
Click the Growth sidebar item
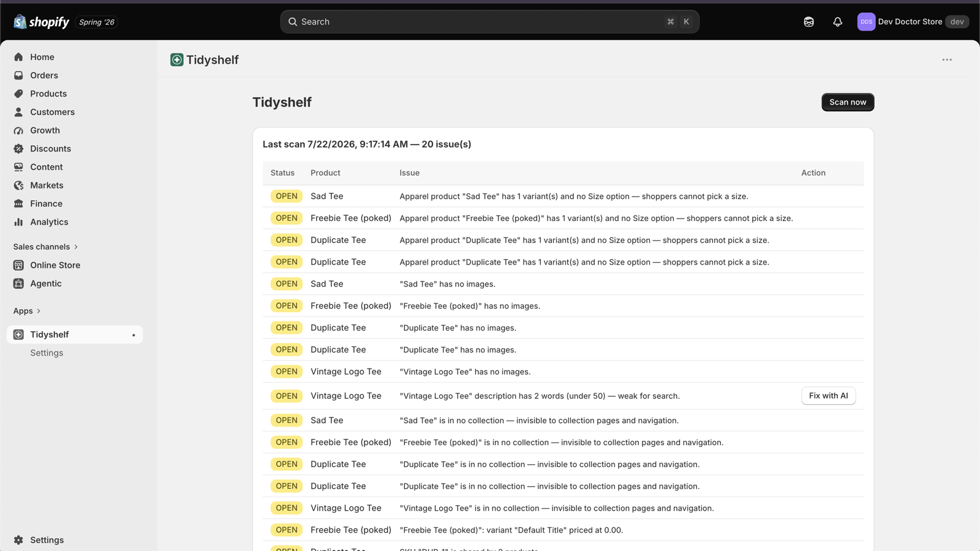coord(75,130)
